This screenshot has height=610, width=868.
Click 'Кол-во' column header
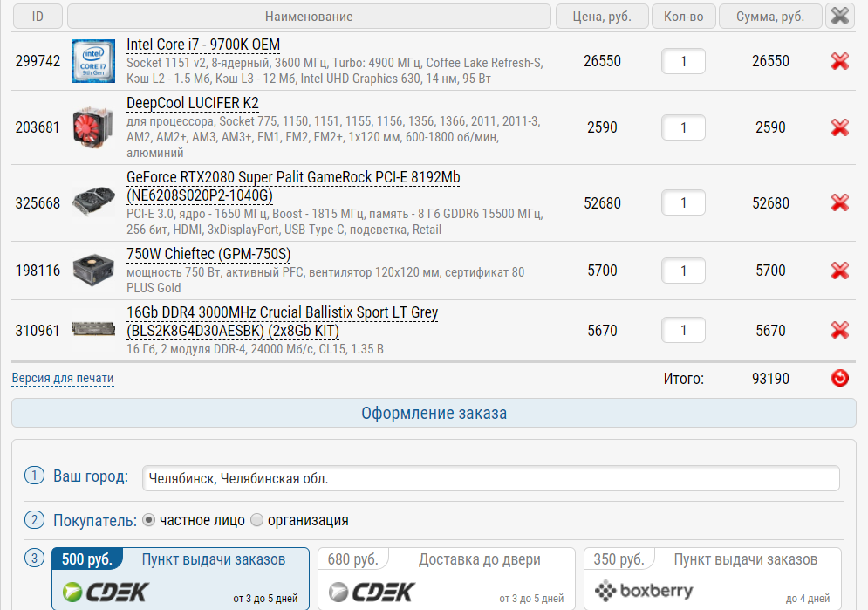[x=684, y=16]
